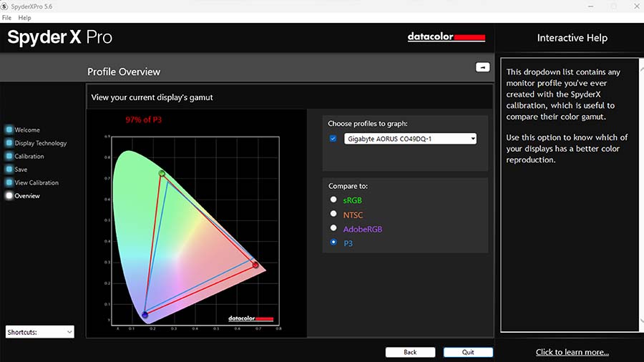Select the P3 comparison radio button
The height and width of the screenshot is (362, 644).
click(333, 242)
